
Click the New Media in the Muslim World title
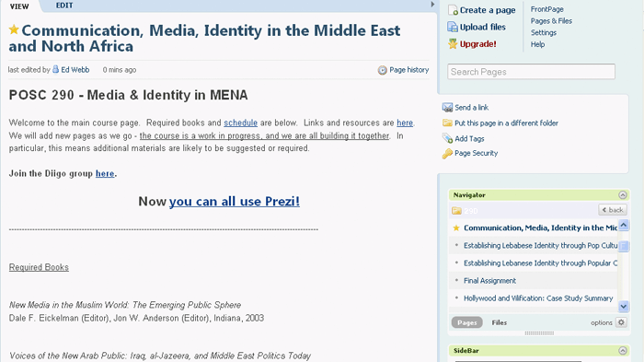125,305
